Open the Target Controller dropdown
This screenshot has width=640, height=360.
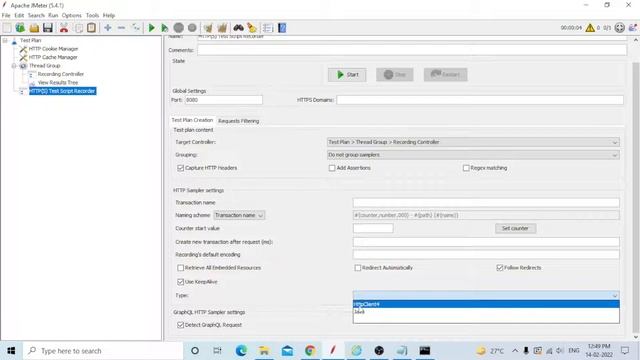(473, 142)
